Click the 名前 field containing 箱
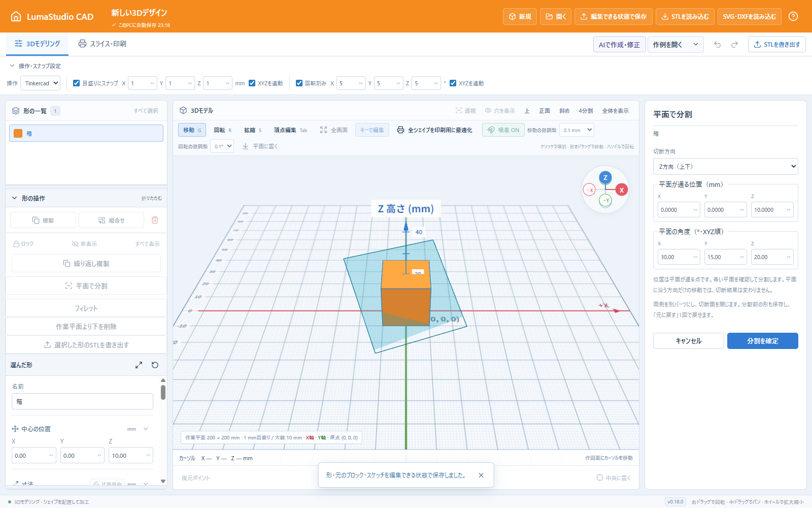Screen dimensions: 812x508 (82, 401)
